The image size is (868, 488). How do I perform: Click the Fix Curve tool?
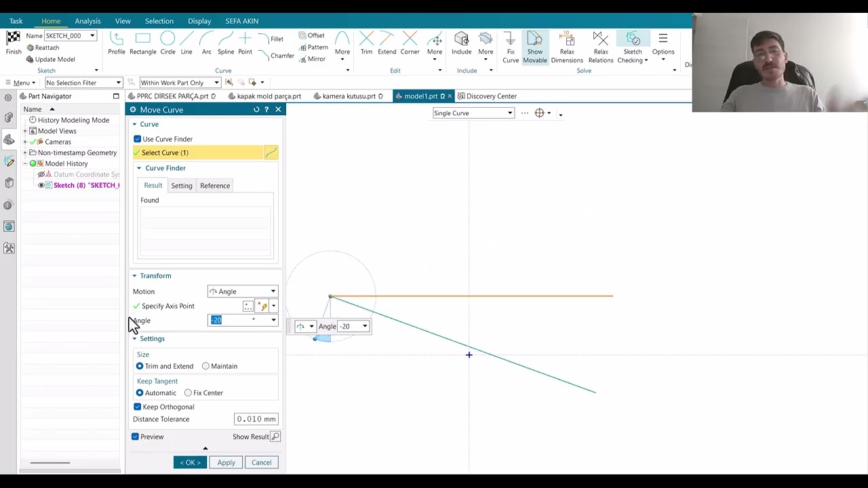tap(511, 47)
